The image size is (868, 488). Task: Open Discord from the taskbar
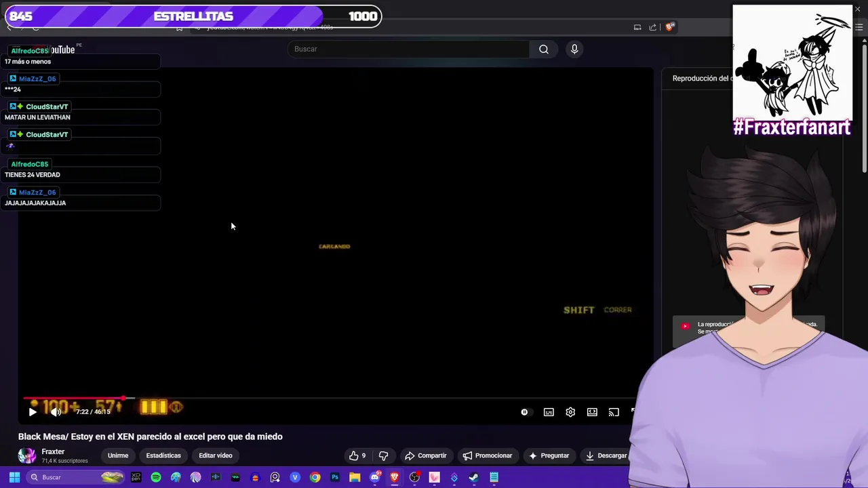click(x=374, y=477)
